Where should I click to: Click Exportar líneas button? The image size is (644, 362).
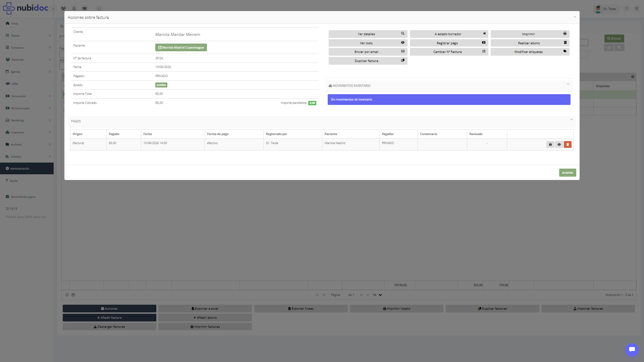coord(301,309)
